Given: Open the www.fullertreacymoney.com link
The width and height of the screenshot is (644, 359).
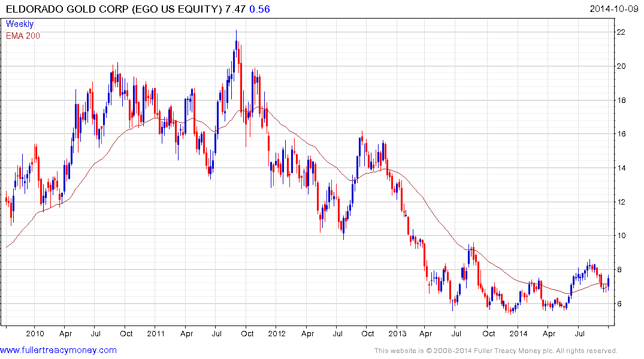Looking at the screenshot, I should [x=58, y=350].
